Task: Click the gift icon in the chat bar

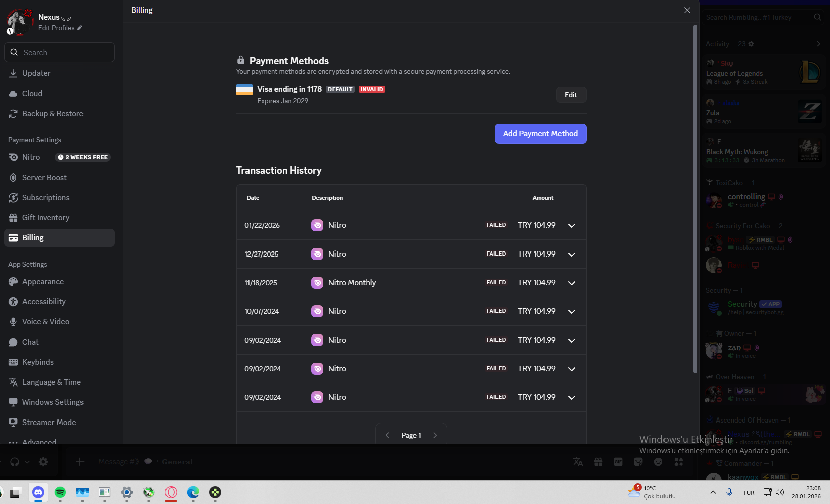Action: pyautogui.click(x=598, y=462)
